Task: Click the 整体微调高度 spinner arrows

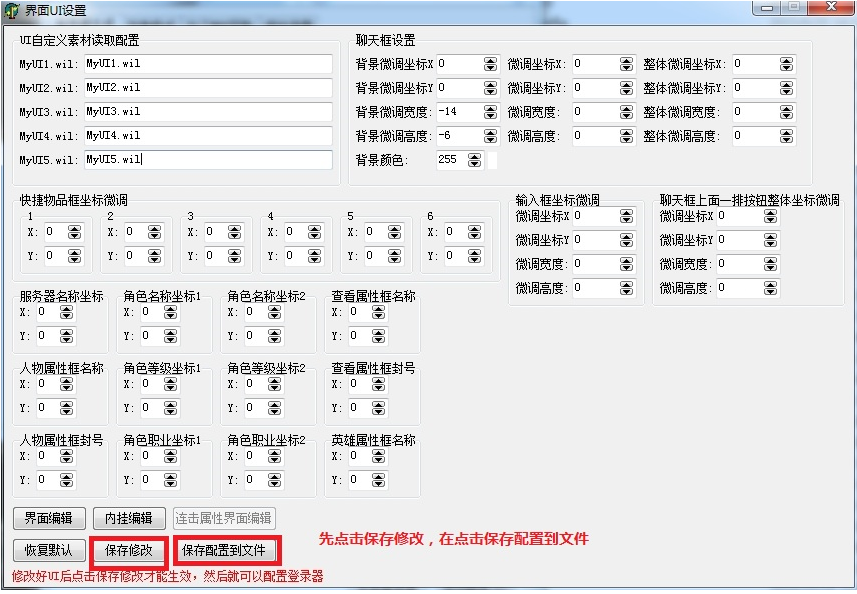Action: tap(786, 136)
